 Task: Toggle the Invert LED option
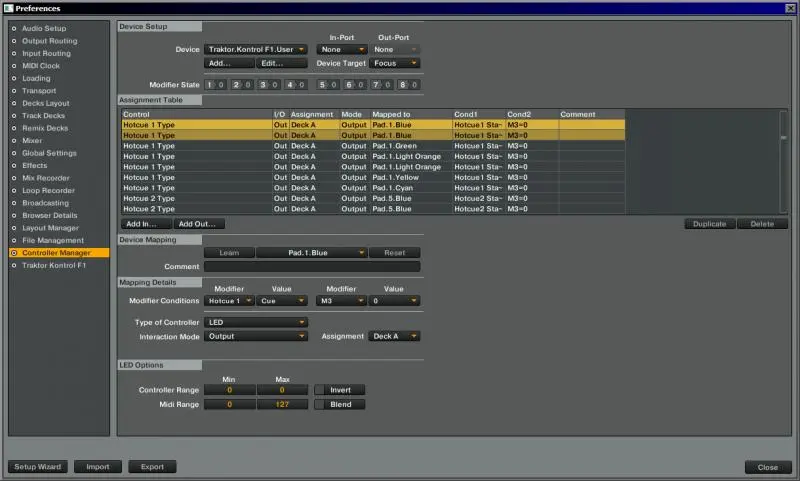coord(340,389)
